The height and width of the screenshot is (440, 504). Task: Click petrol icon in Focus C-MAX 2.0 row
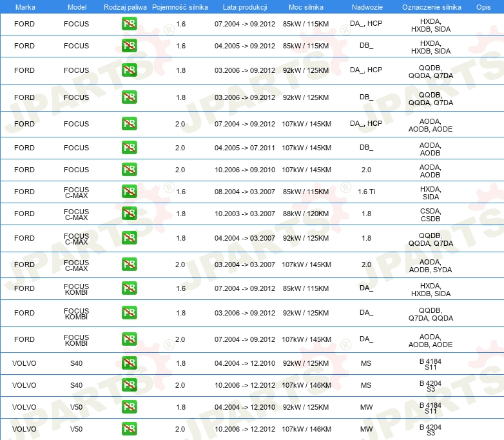pyautogui.click(x=129, y=265)
